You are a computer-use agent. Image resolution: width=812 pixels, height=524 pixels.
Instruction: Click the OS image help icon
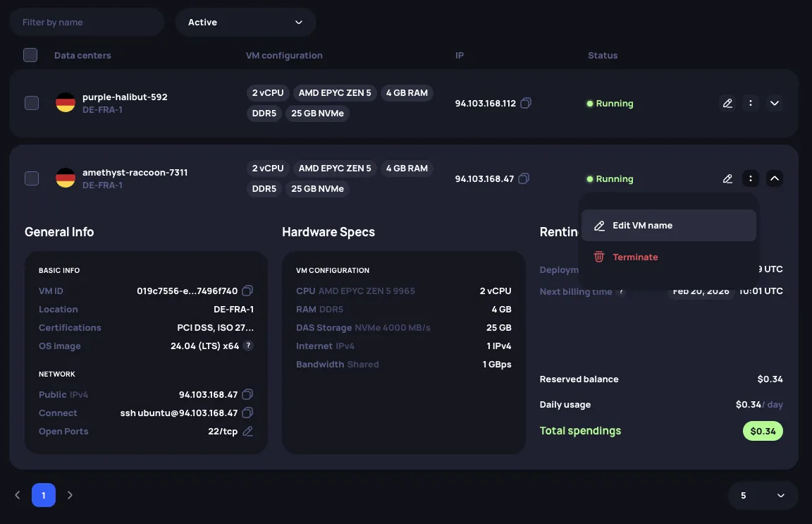247,346
